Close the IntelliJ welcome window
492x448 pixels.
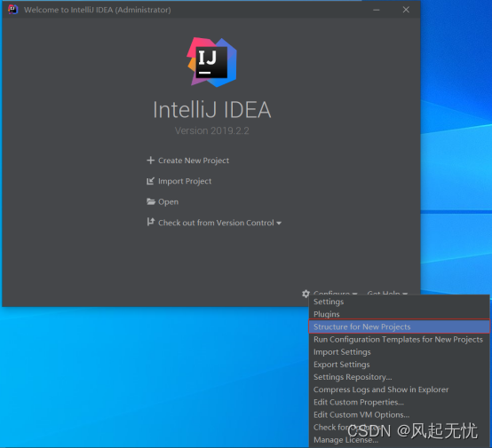tap(406, 10)
